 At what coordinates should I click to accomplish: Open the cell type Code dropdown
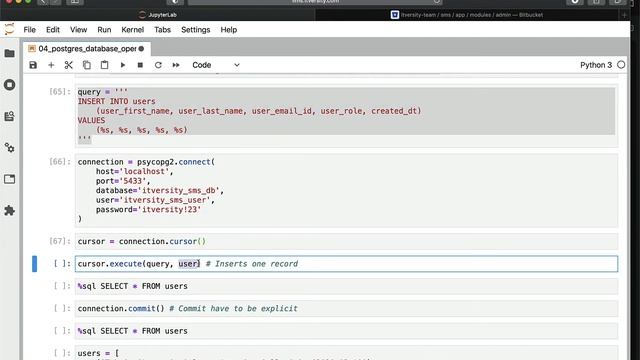[x=216, y=65]
